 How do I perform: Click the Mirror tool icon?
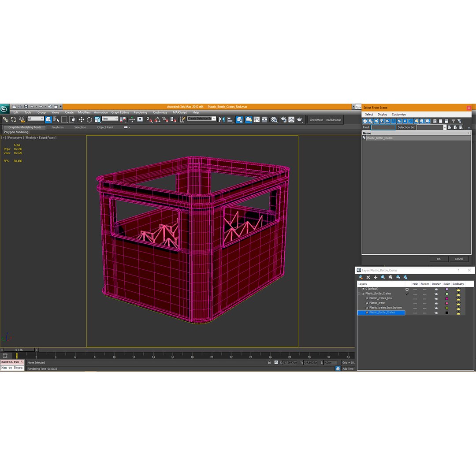click(x=222, y=119)
